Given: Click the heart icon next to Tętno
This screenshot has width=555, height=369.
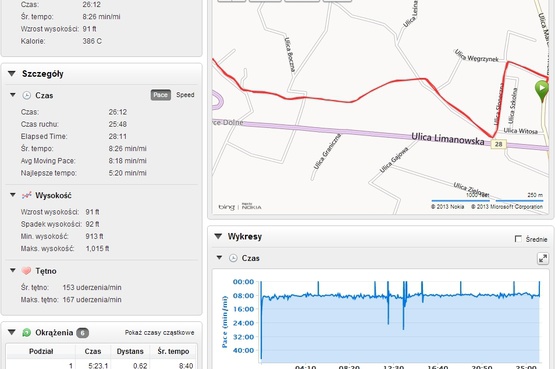Looking at the screenshot, I should coord(26,271).
